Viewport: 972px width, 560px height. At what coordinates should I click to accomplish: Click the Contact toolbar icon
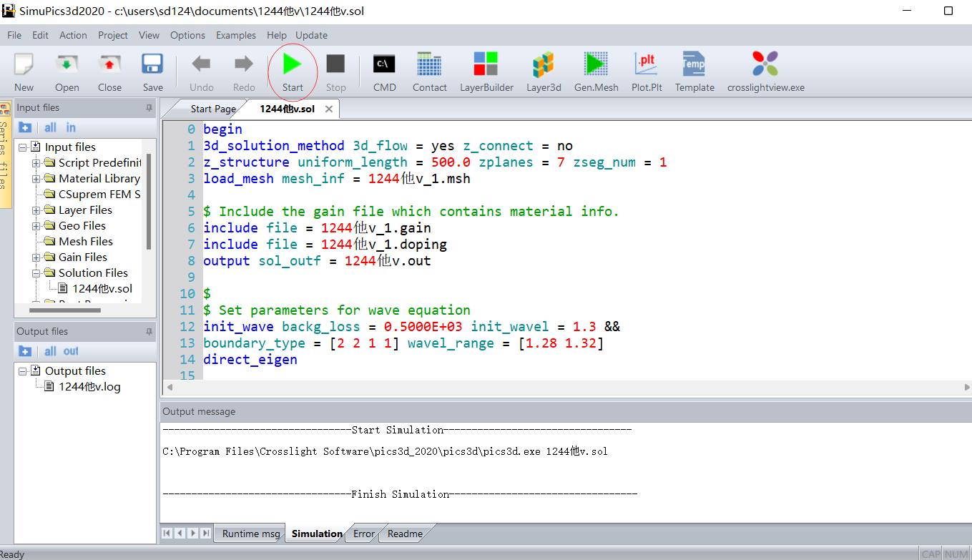pos(429,65)
